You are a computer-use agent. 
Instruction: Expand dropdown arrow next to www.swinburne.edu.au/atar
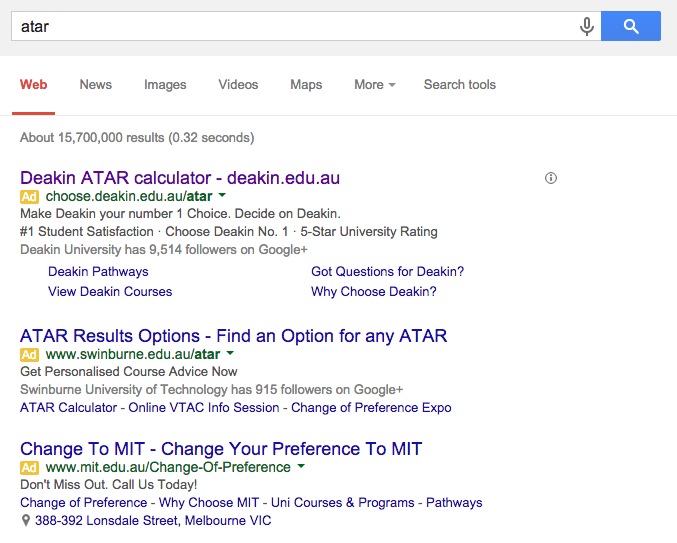click(230, 353)
